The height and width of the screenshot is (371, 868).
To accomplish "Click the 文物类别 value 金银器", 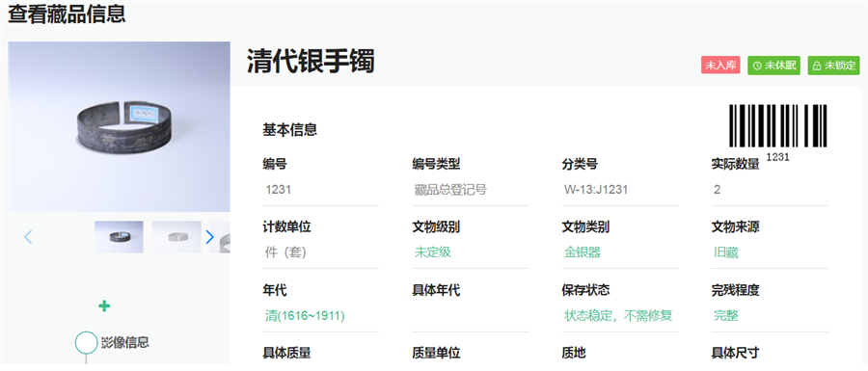I will pos(583,252).
